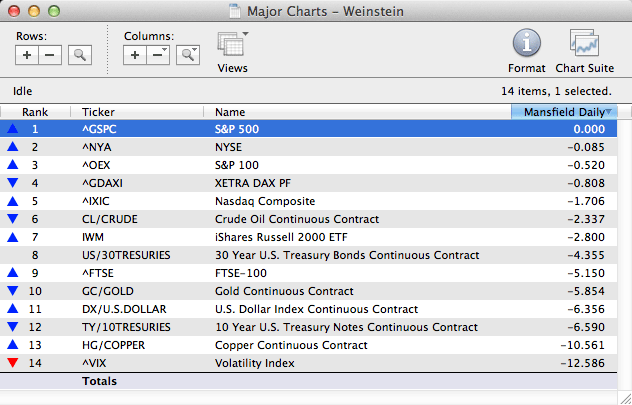Sort by the Ticker column header
Screen dimensions: 632x405
(98, 112)
